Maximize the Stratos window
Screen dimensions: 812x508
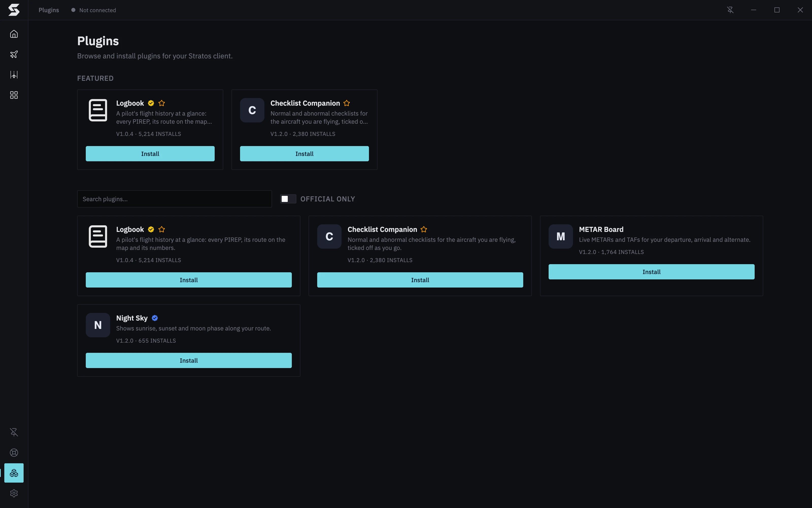point(777,10)
